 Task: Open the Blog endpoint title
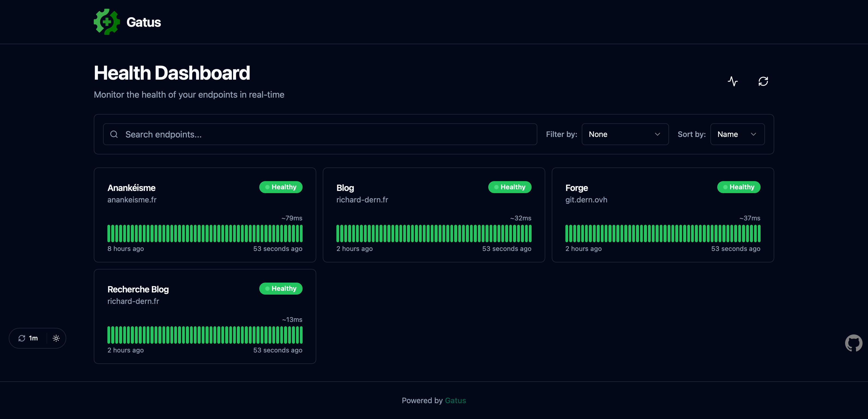(x=345, y=188)
